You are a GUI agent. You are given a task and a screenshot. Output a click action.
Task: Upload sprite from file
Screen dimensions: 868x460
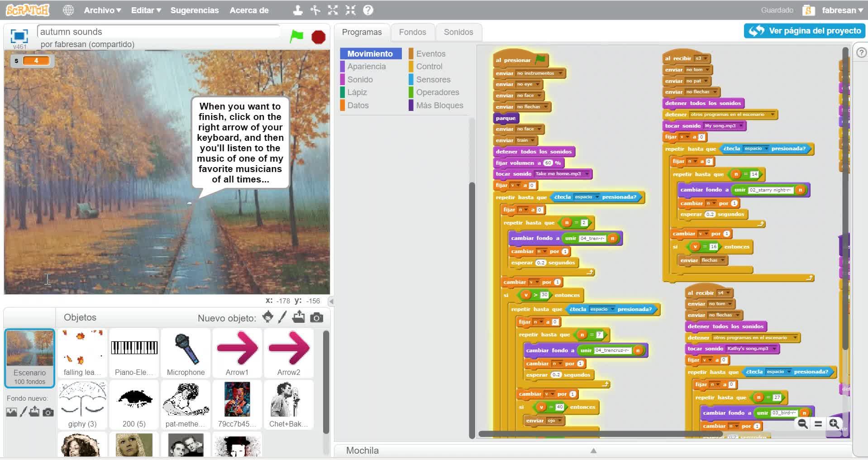pyautogui.click(x=299, y=317)
